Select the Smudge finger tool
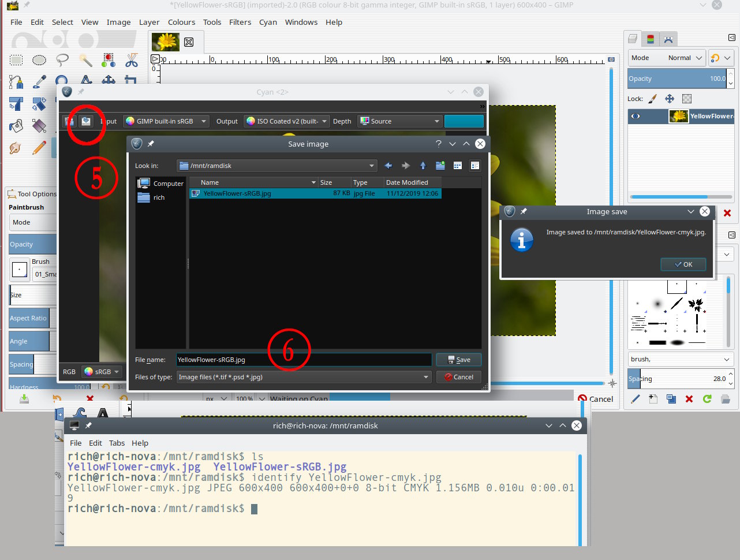The image size is (740, 560). coord(16,147)
